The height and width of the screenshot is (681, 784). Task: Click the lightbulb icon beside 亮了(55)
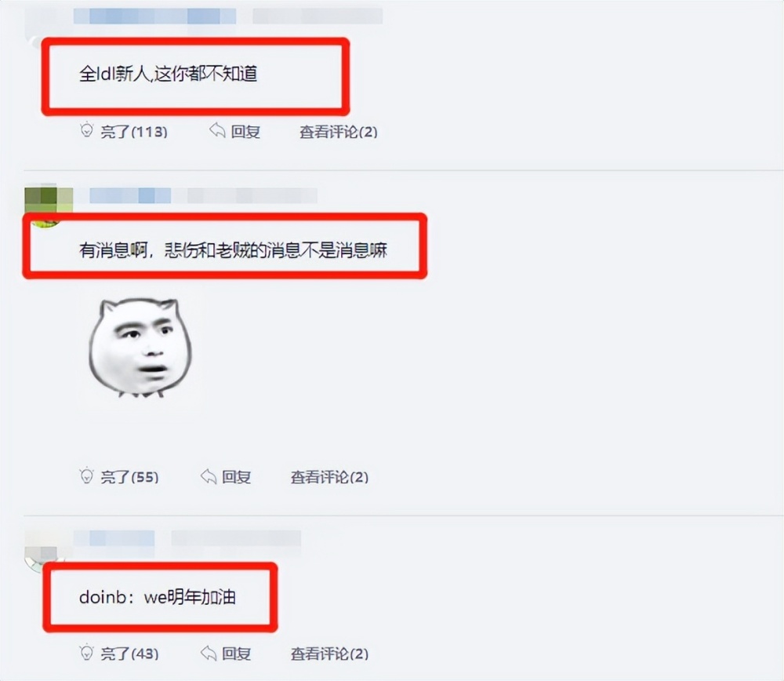(x=86, y=475)
